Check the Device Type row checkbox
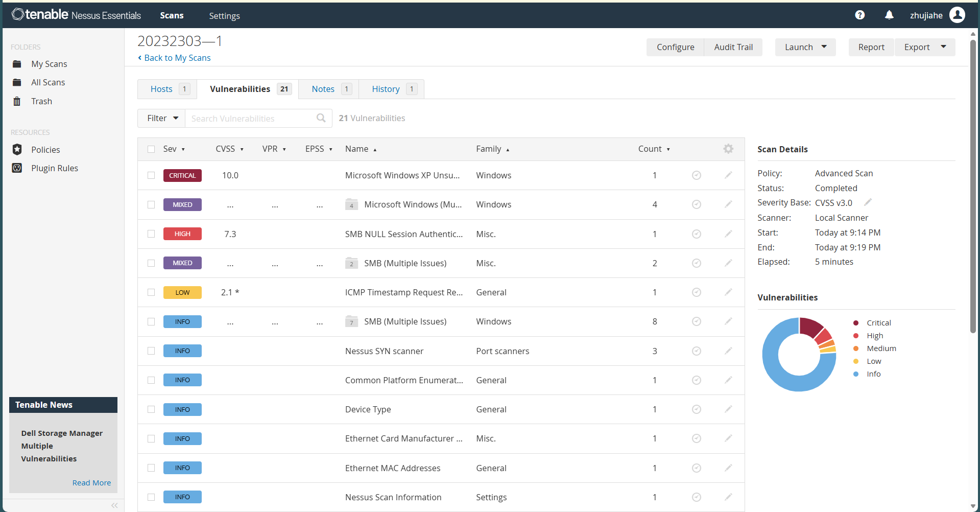 click(x=151, y=409)
